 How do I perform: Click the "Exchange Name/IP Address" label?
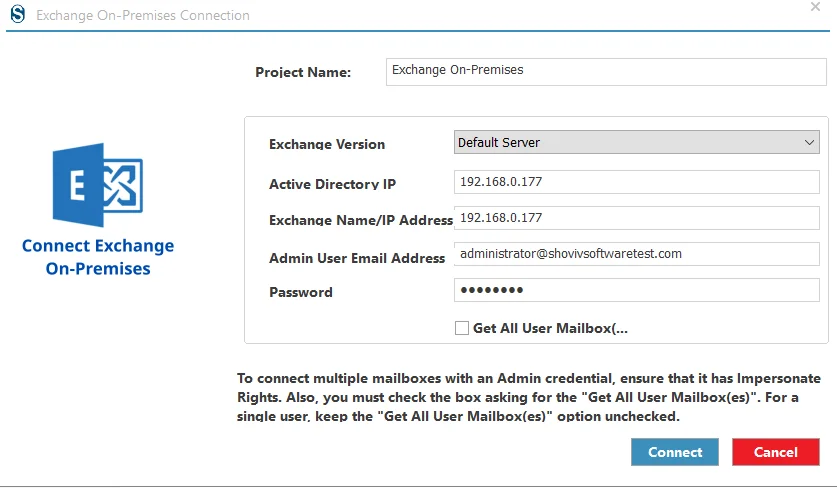point(361,220)
